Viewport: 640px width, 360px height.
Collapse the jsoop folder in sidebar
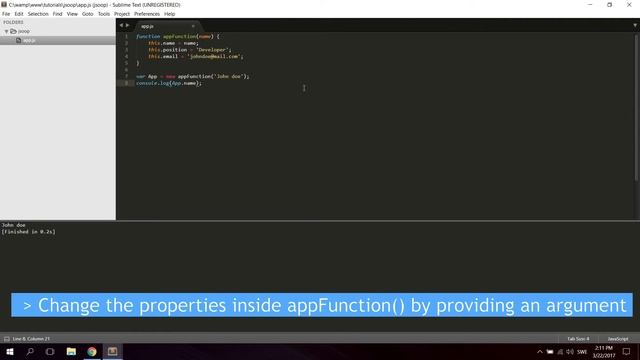pyautogui.click(x=6, y=31)
